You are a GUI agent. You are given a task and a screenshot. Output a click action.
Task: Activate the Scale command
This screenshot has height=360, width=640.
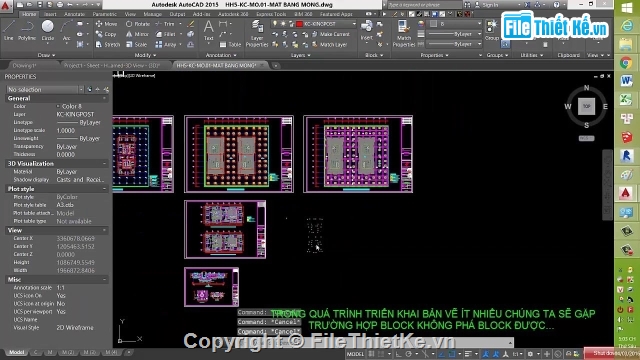pyautogui.click(x=136, y=44)
